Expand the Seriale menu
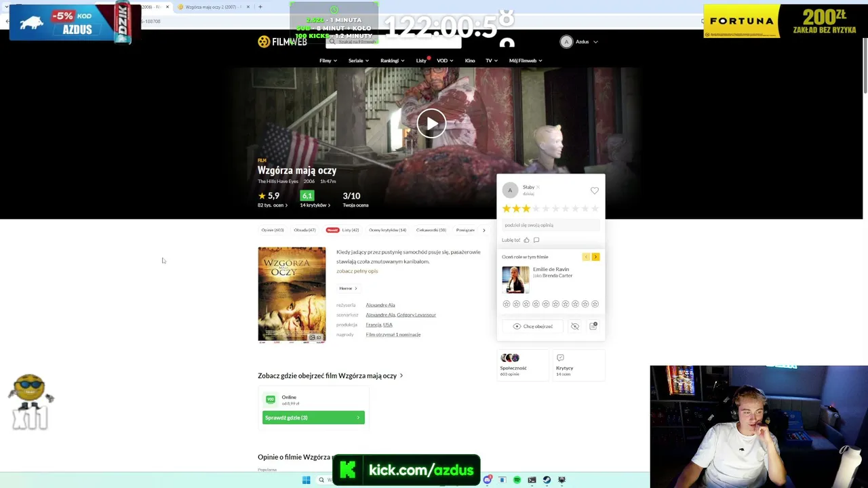The width and height of the screenshot is (868, 488). [x=359, y=61]
